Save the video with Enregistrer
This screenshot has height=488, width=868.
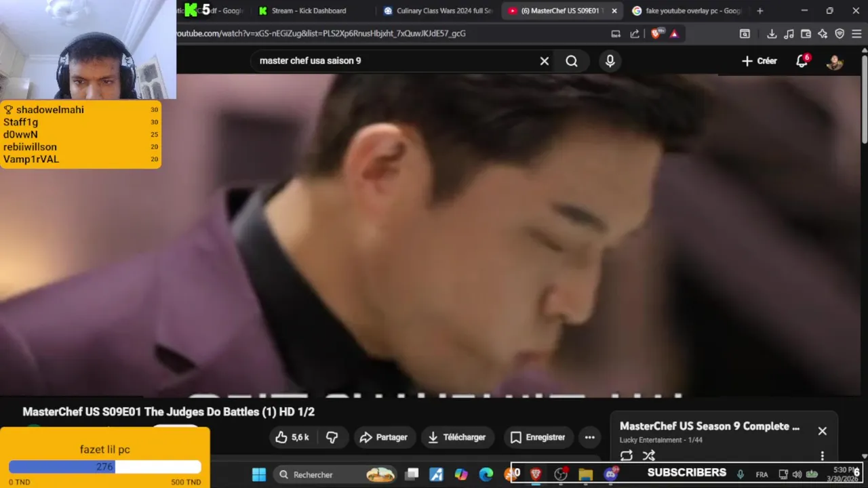point(538,437)
